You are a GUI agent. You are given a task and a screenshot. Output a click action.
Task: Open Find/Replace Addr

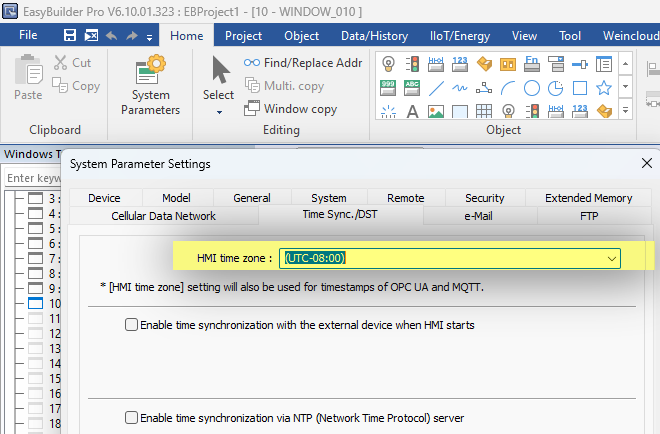(x=303, y=63)
